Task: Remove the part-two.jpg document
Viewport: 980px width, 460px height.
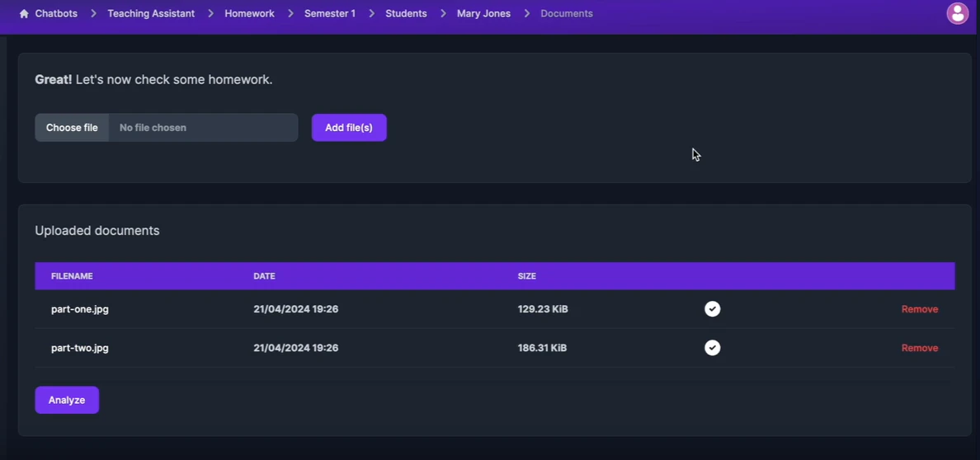Action: click(x=920, y=348)
